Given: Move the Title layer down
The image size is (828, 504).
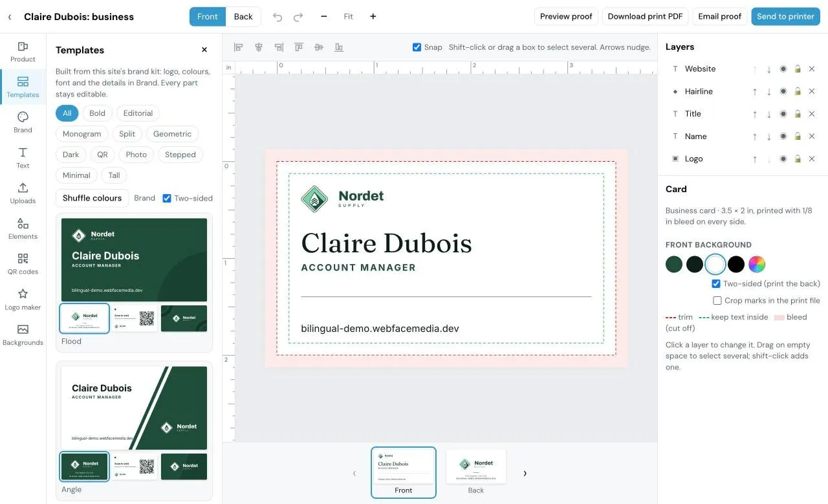Looking at the screenshot, I should [x=769, y=114].
